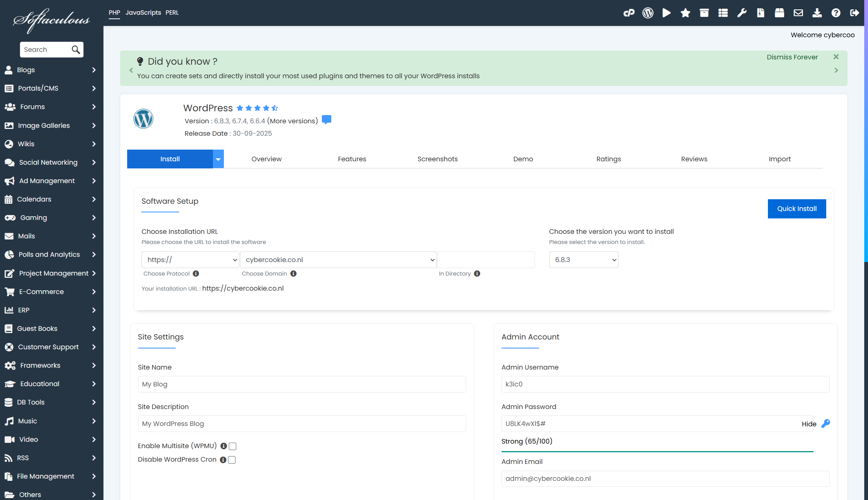This screenshot has height=500, width=868.
Task: Click the In Directory input field
Action: coord(486,260)
